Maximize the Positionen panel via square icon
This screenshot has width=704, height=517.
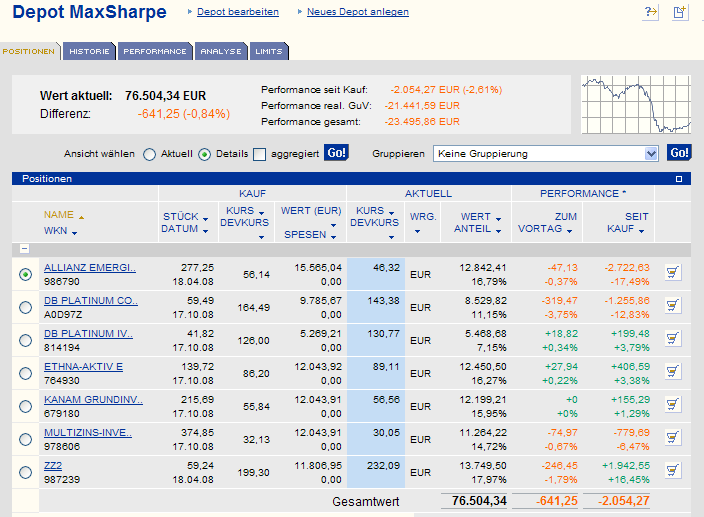[679, 179]
